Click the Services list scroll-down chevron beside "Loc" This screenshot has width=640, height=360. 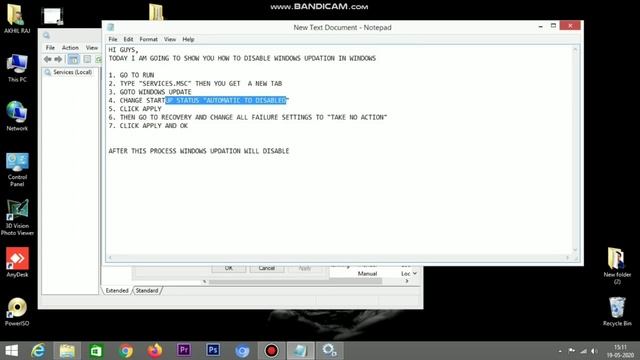point(415,273)
